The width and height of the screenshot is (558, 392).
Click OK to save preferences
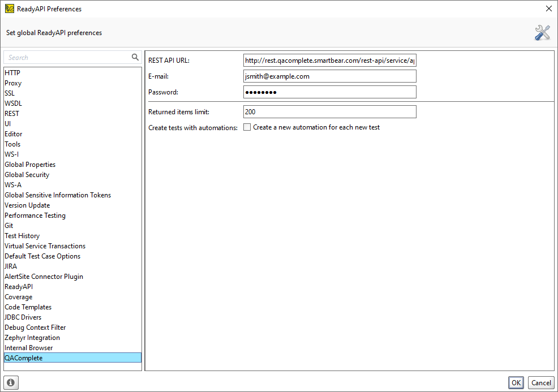(x=516, y=382)
